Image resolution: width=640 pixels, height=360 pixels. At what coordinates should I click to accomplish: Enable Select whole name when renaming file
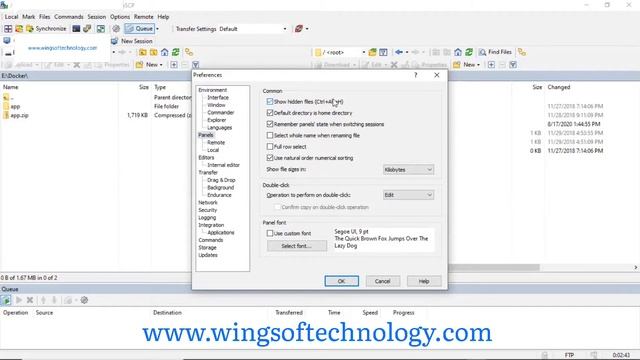click(270, 135)
